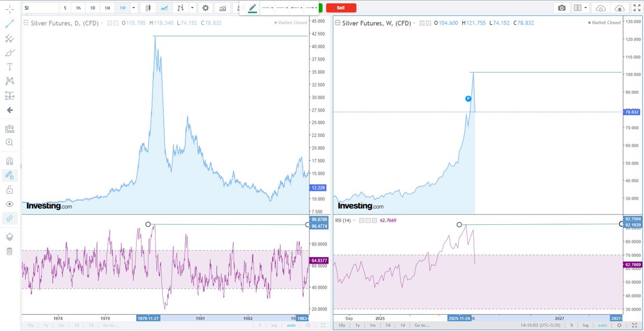Open the indicators menu icon
644x331 pixels.
click(222, 8)
